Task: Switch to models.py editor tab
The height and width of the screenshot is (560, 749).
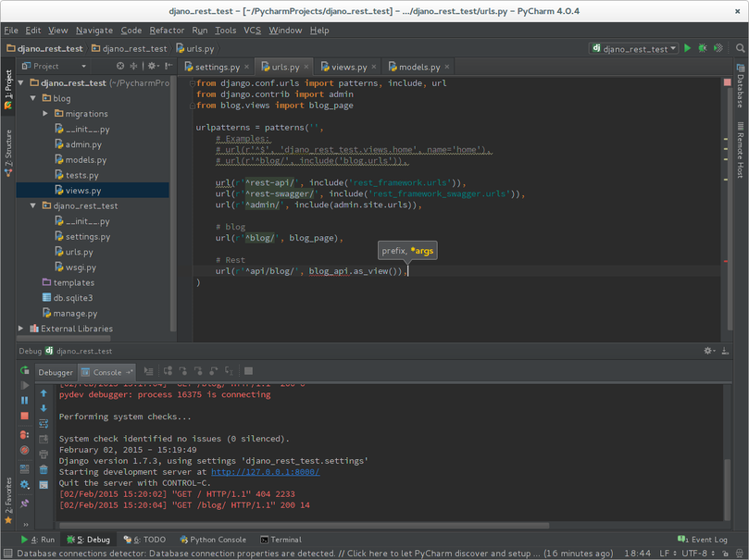Action: (418, 67)
